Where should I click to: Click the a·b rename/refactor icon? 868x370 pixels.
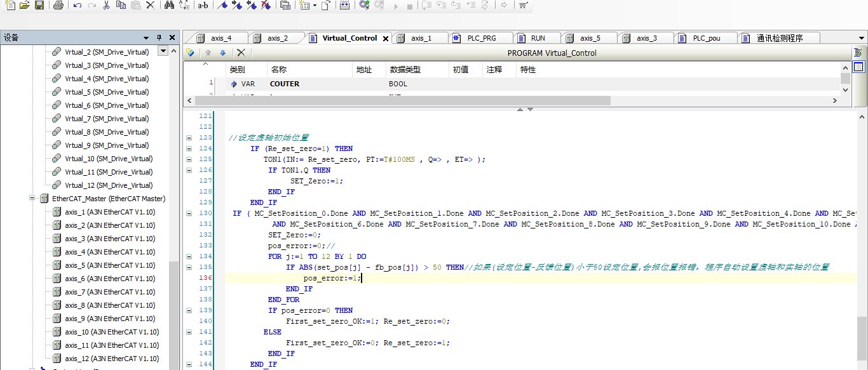coord(202,5)
